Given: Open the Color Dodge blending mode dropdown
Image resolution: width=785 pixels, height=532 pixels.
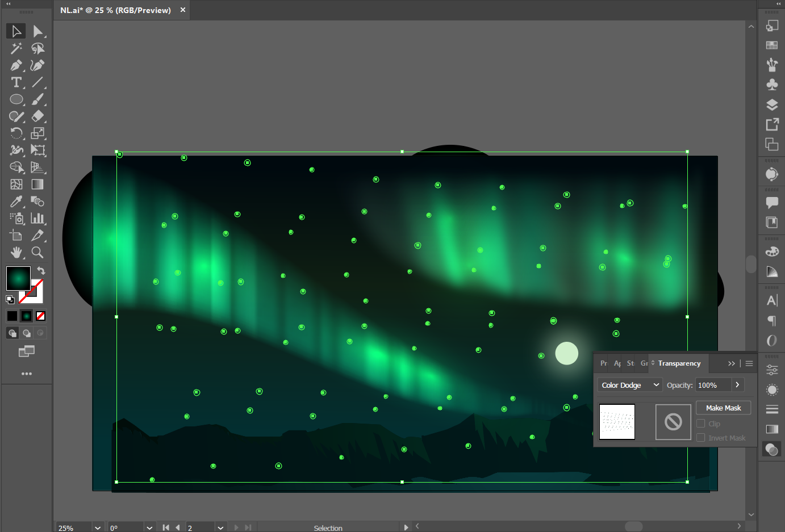Looking at the screenshot, I should [630, 385].
